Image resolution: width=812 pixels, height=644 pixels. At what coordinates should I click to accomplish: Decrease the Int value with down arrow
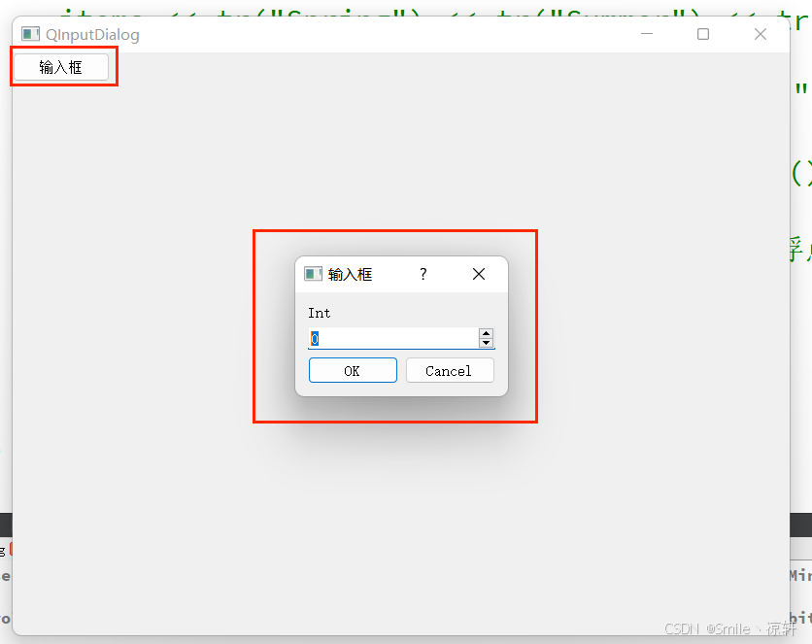pyautogui.click(x=486, y=343)
